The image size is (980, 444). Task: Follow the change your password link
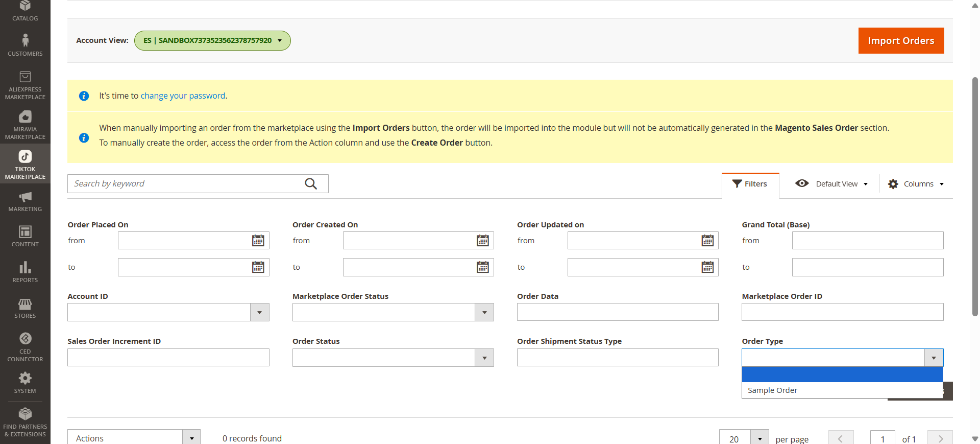[183, 96]
